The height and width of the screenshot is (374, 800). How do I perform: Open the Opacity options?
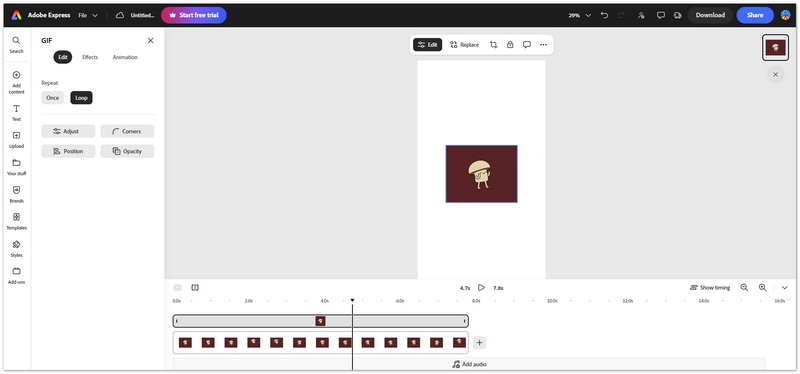127,151
